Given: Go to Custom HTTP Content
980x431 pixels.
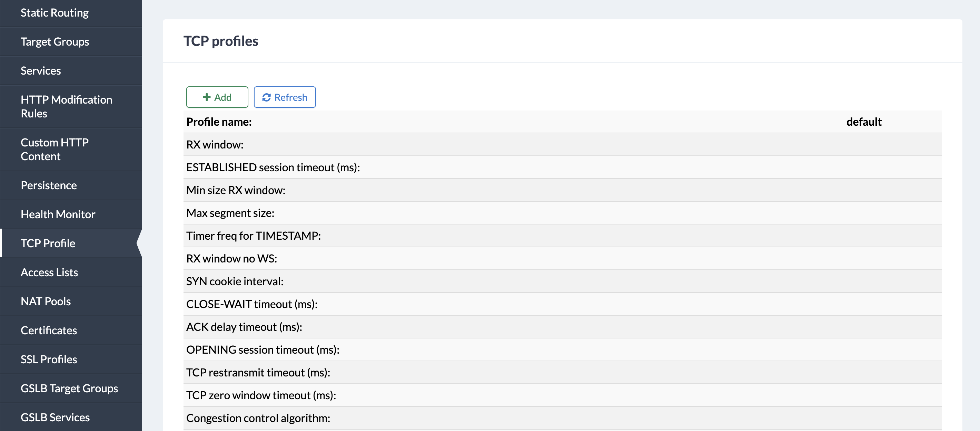Looking at the screenshot, I should (55, 149).
